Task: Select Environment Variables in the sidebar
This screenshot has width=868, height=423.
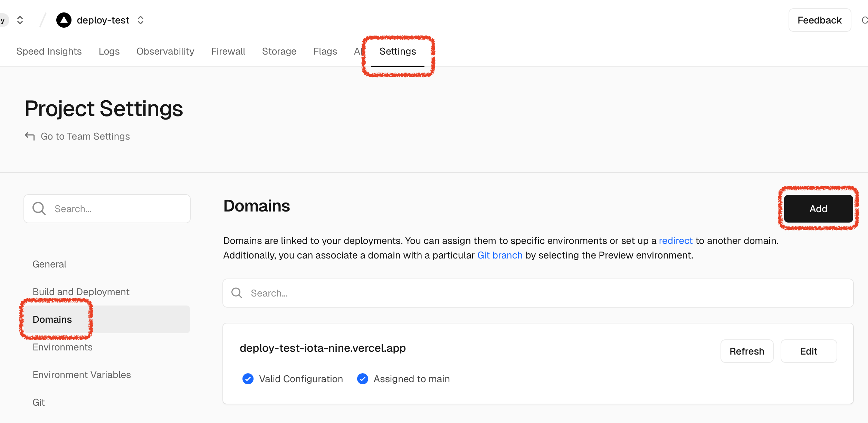Action: pos(82,375)
